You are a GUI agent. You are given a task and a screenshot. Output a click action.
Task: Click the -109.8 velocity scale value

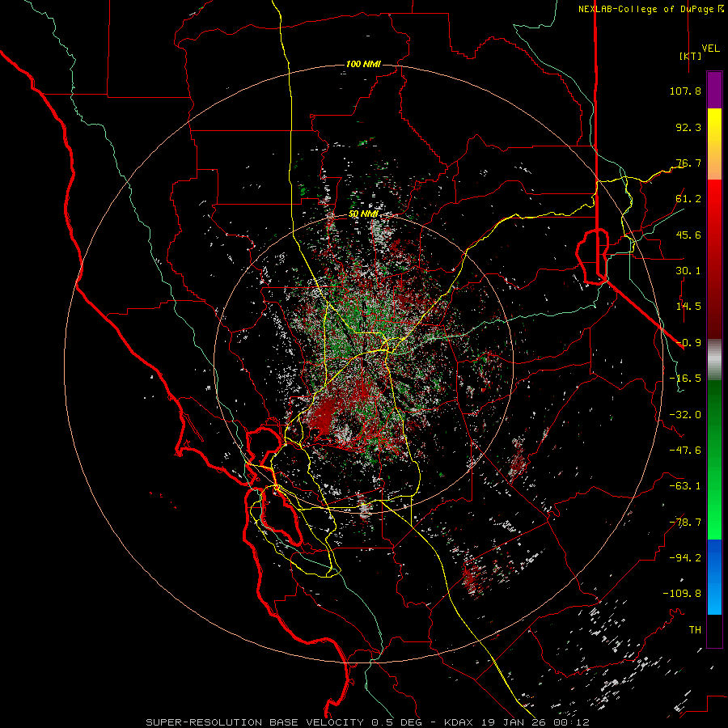(x=682, y=594)
